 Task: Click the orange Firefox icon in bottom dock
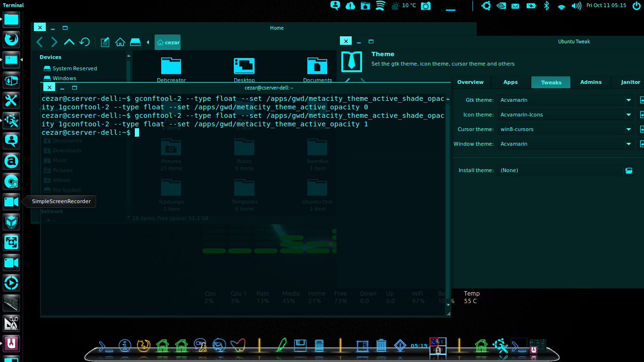[x=143, y=346]
